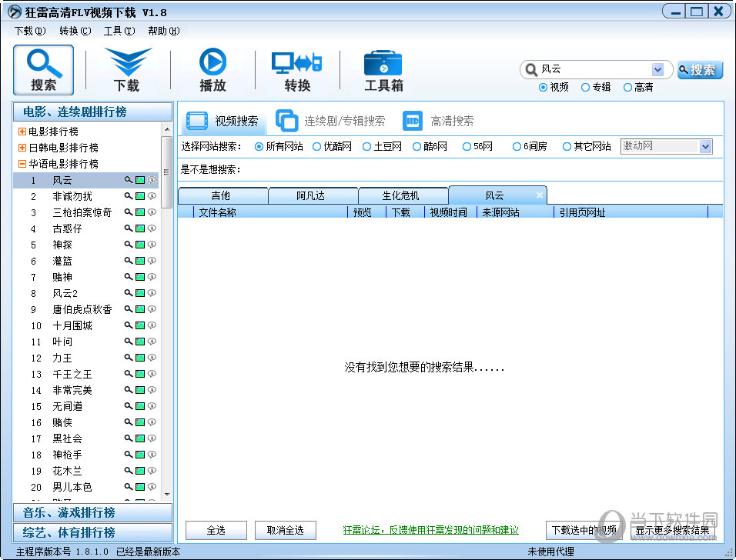Click the 全选 button
The image size is (736, 560).
216,531
